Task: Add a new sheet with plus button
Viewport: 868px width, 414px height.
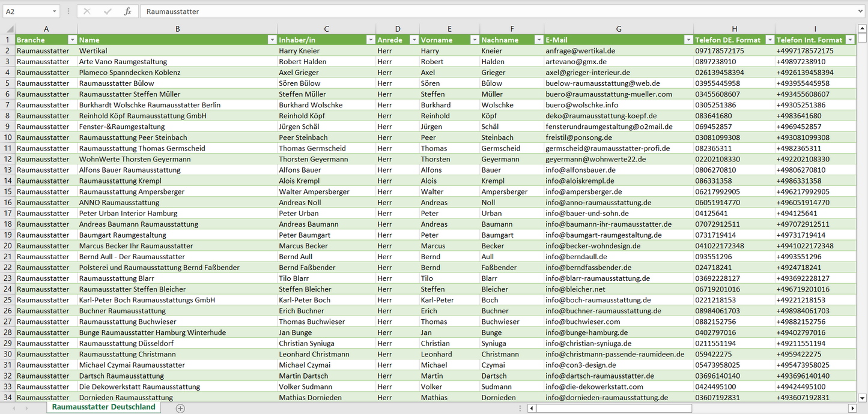Action: pos(180,408)
